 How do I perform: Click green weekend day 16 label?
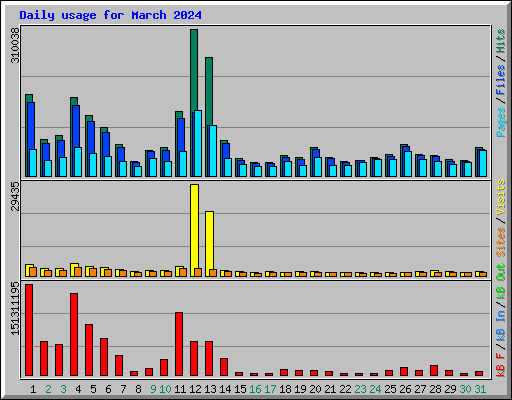pos(255,389)
